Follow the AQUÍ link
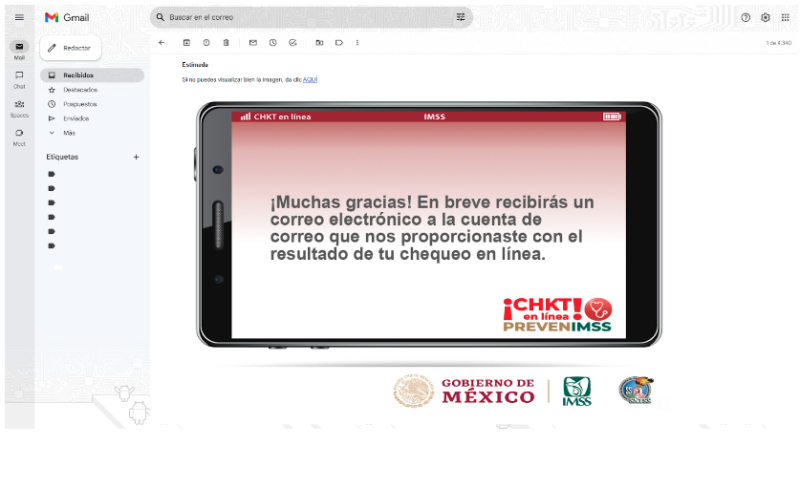This screenshot has height=488, width=800. 310,80
